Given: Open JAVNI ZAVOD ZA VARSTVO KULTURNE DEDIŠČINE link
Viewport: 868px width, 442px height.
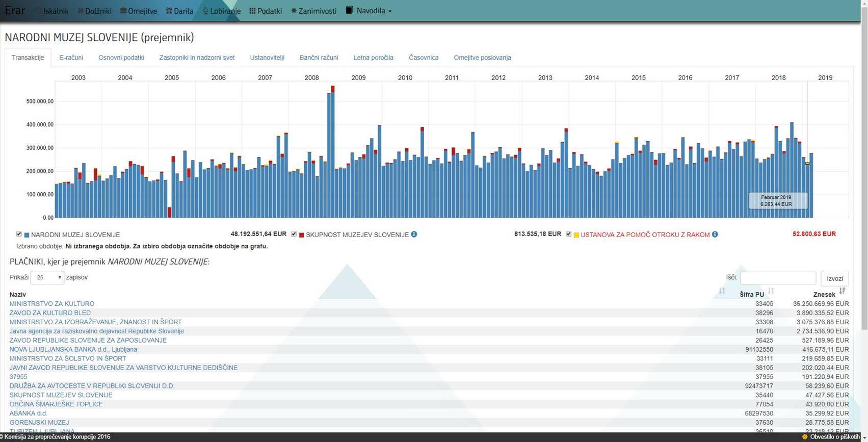Looking at the screenshot, I should (123, 368).
